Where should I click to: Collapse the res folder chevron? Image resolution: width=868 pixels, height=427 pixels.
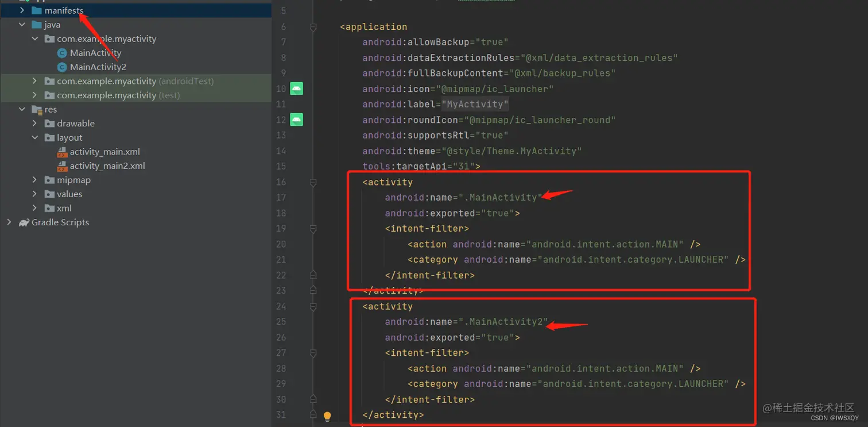click(x=22, y=109)
